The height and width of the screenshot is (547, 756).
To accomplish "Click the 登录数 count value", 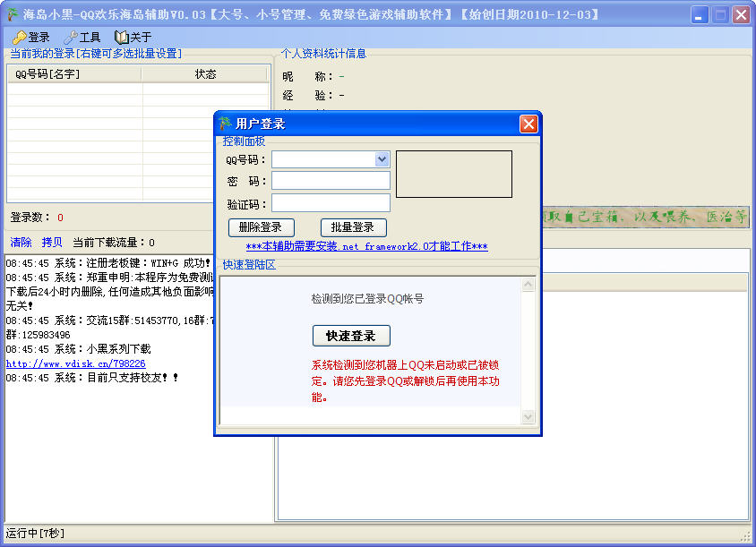I will (60, 218).
